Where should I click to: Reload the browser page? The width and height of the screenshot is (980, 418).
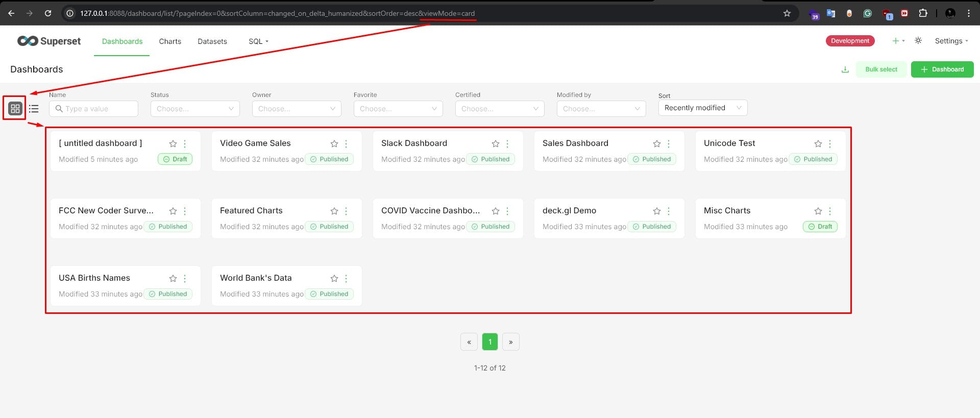pyautogui.click(x=48, y=13)
